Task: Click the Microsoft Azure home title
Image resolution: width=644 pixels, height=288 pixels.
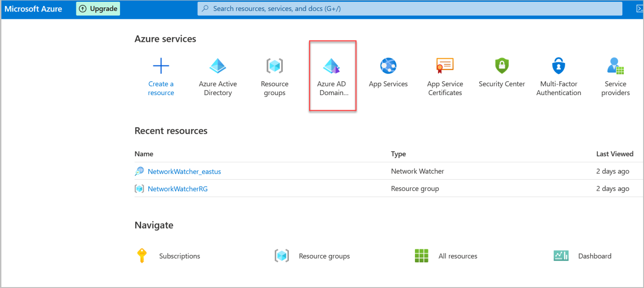Action: click(33, 9)
